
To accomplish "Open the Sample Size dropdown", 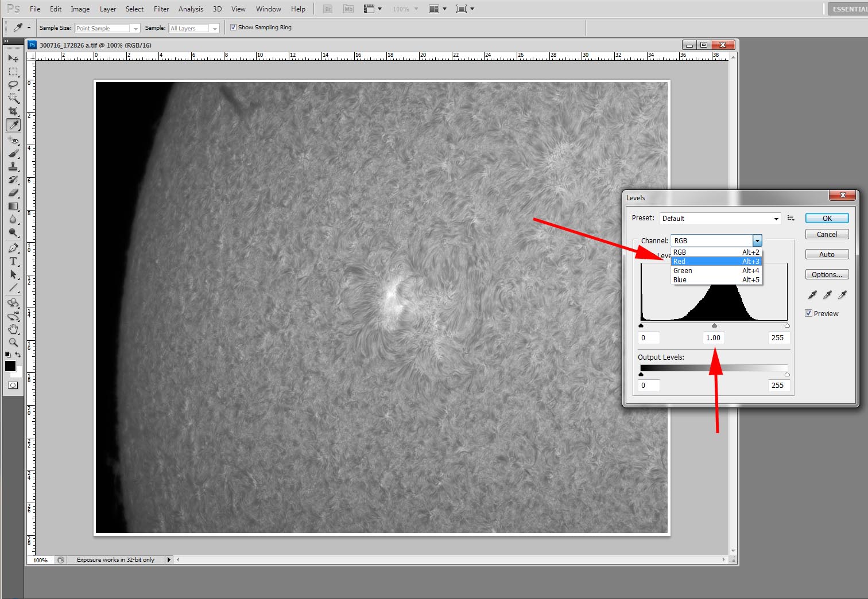I will coord(107,28).
